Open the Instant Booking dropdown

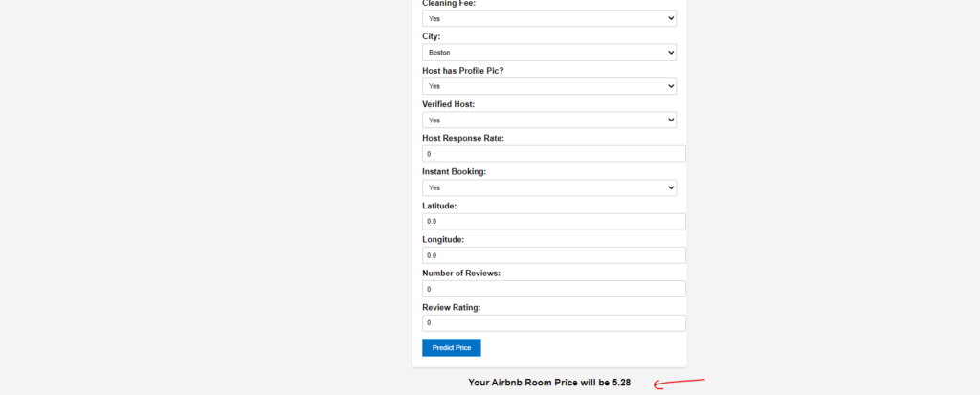(548, 188)
